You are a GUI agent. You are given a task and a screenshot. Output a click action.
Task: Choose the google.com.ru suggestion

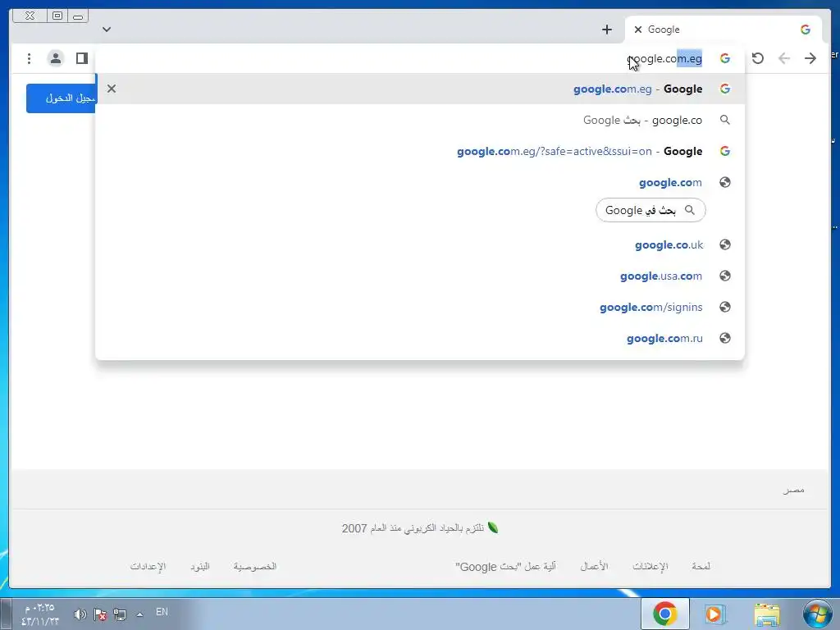[420, 338]
